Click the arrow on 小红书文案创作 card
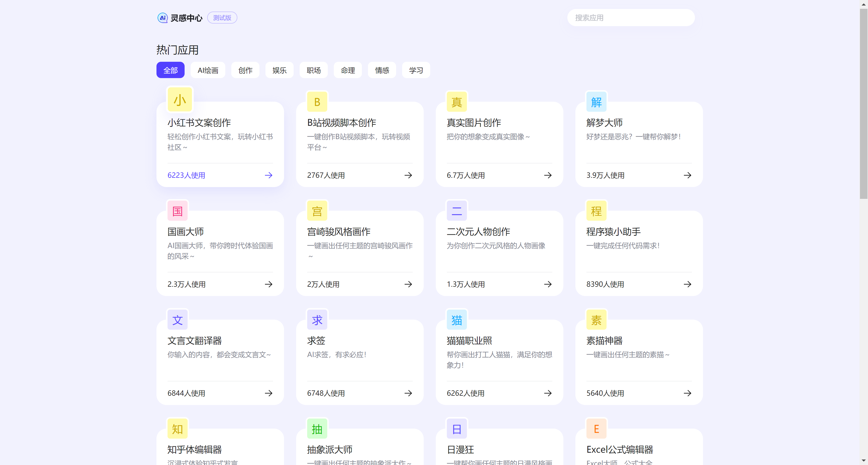The height and width of the screenshot is (465, 868). tap(268, 175)
